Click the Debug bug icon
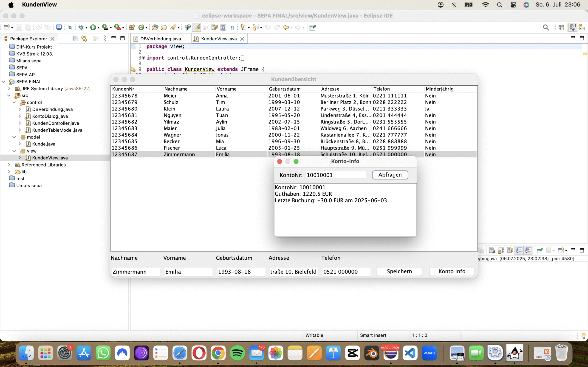Screen dimensions: 588x367 (x=81, y=28)
